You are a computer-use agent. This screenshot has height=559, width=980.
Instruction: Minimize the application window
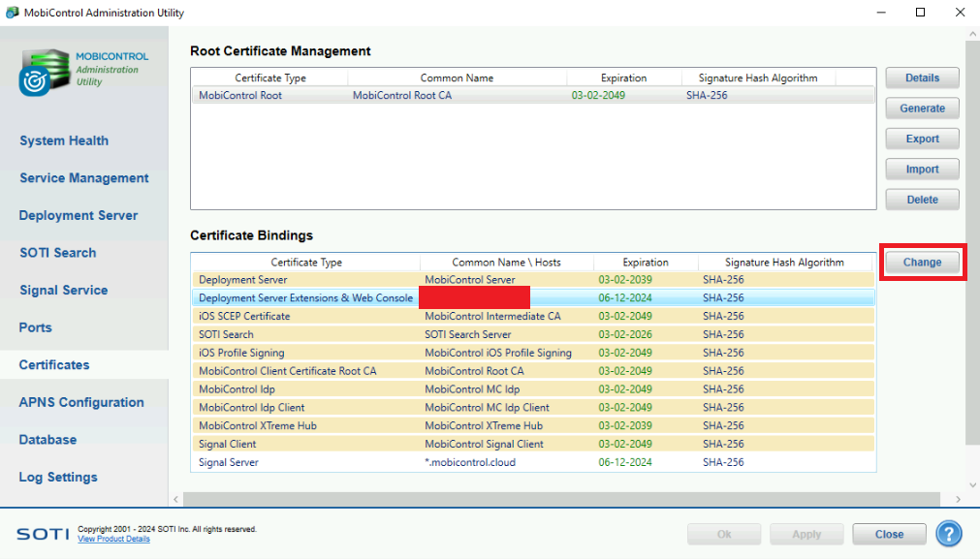click(x=881, y=13)
